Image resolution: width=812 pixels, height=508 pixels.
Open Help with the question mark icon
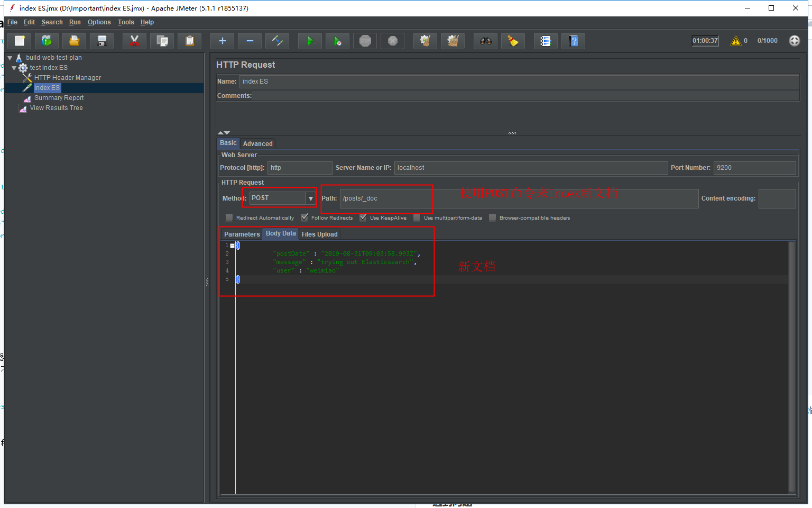point(574,41)
